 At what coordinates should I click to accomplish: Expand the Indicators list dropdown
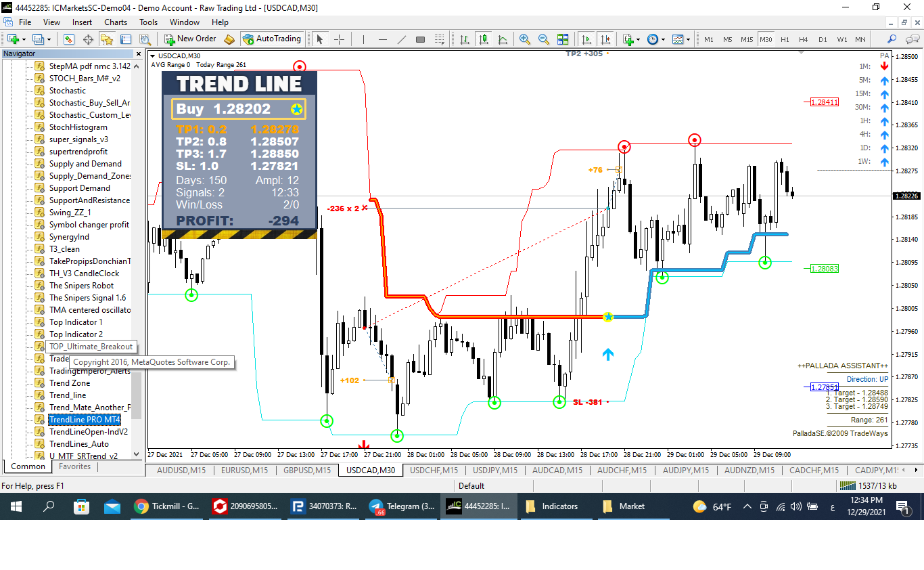pos(631,39)
